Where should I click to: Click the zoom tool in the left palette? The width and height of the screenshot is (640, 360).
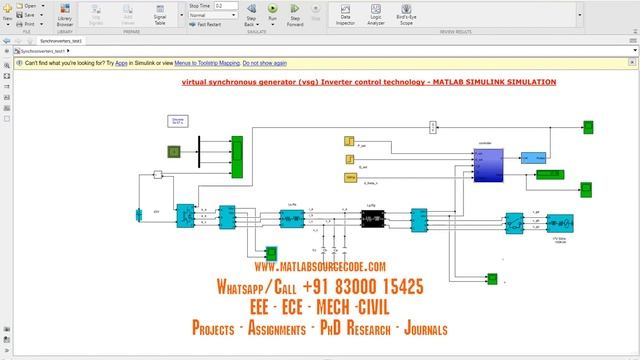[x=7, y=65]
